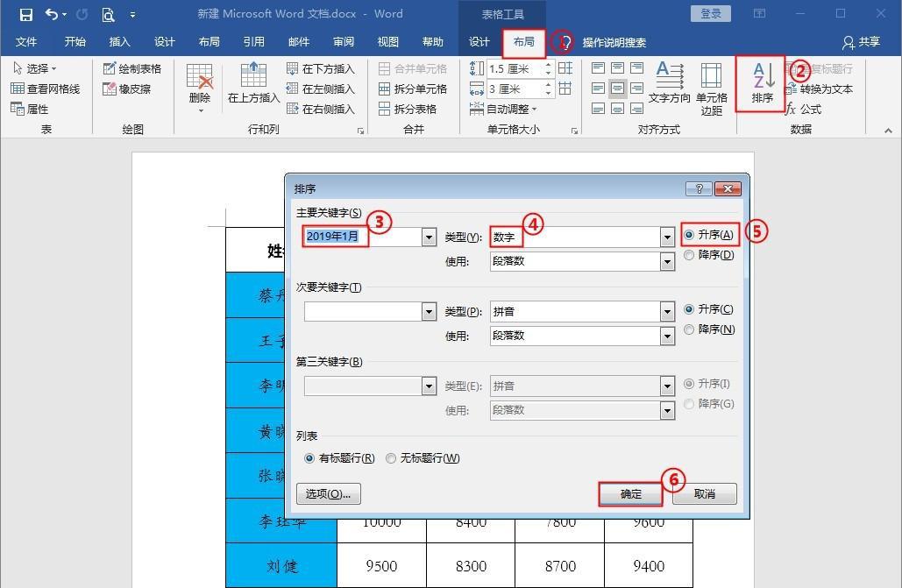The width and height of the screenshot is (902, 588).
Task: Click 转换为文本 convert to text
Action: (819, 89)
